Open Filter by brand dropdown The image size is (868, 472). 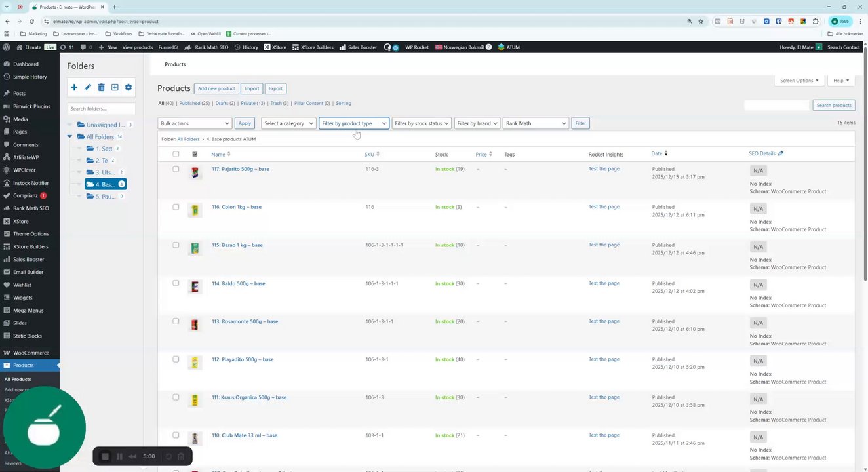477,123
